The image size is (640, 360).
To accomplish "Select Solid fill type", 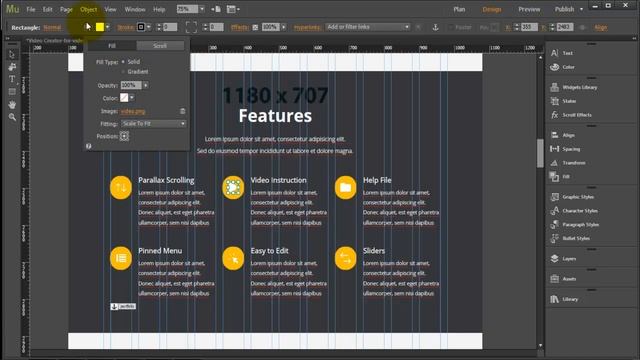I will 131,62.
